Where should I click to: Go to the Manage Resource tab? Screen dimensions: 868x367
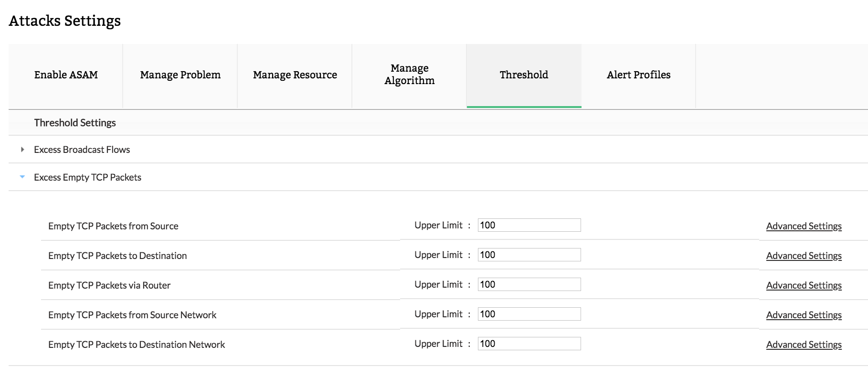(295, 75)
